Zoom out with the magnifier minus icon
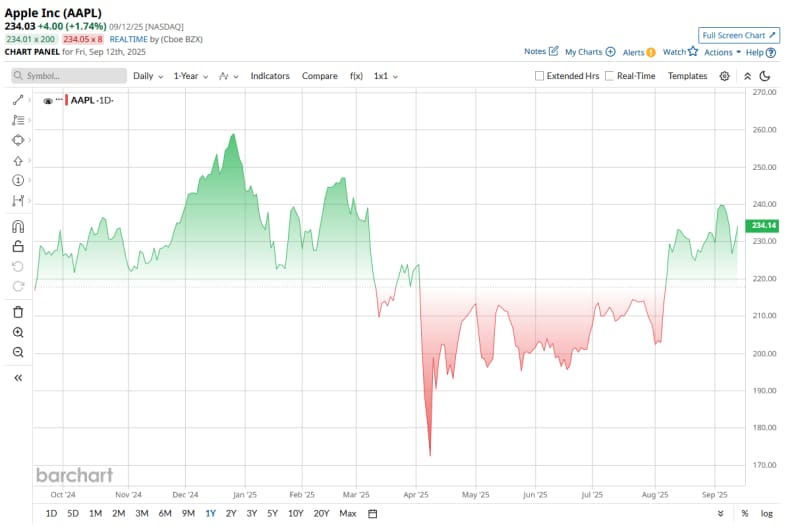This screenshot has height=531, width=800. (18, 352)
